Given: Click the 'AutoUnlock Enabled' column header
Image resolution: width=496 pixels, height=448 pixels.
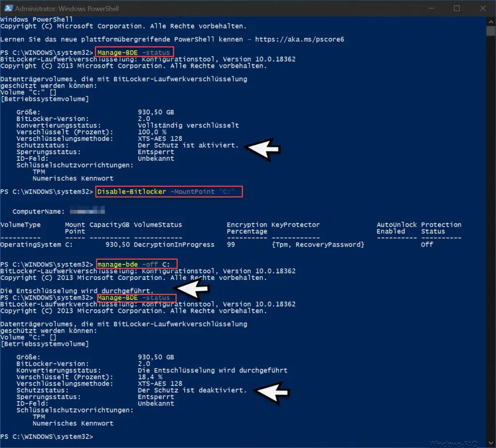Looking at the screenshot, I should [x=397, y=228].
